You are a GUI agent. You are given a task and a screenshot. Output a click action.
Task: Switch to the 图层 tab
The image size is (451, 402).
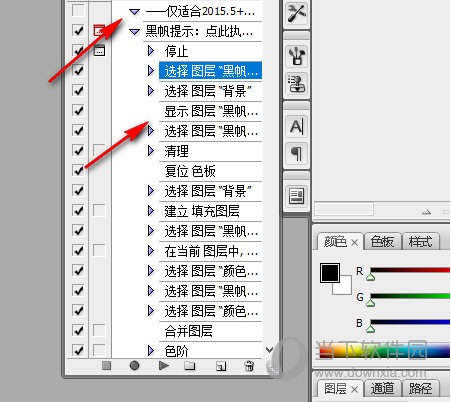(x=336, y=389)
